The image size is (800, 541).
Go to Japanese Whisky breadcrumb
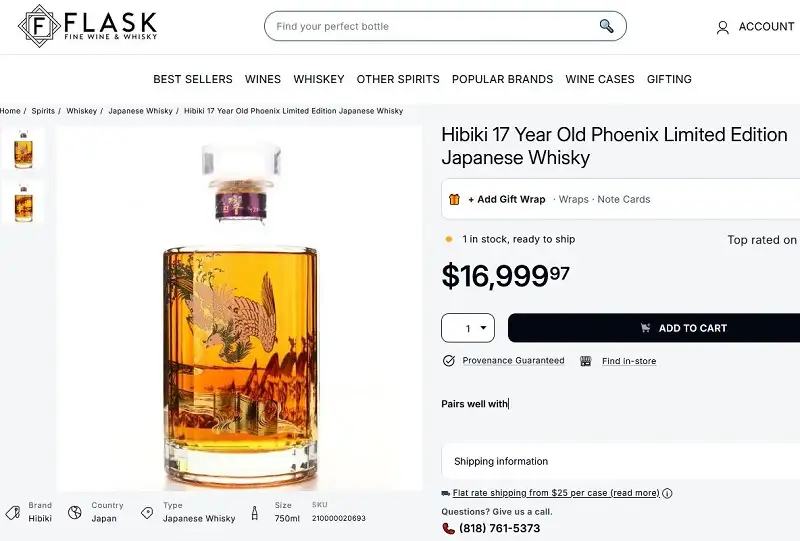click(x=141, y=111)
